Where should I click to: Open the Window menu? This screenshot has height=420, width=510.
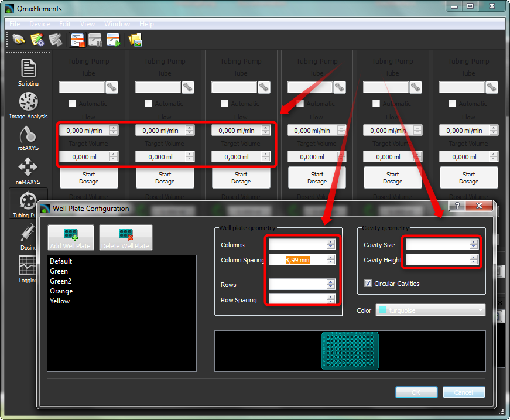(117, 24)
